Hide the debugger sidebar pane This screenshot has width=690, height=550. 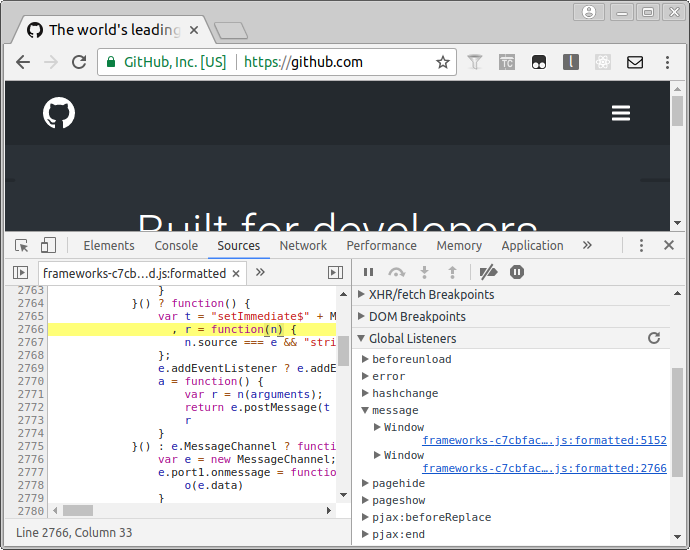click(335, 273)
